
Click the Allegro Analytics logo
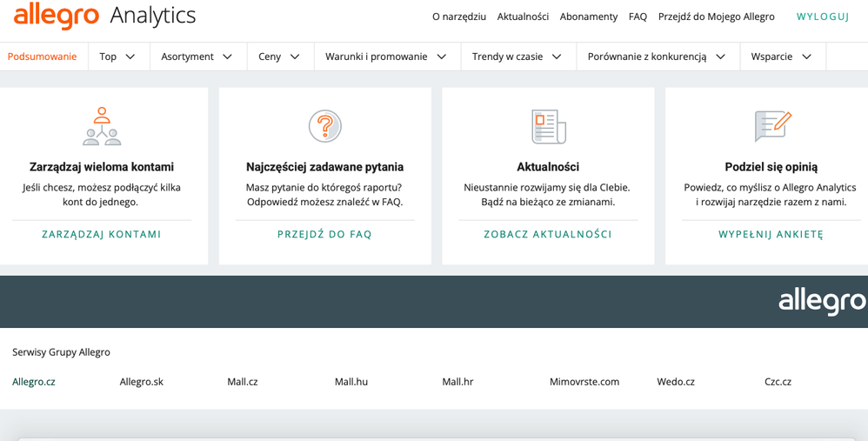pos(104,16)
